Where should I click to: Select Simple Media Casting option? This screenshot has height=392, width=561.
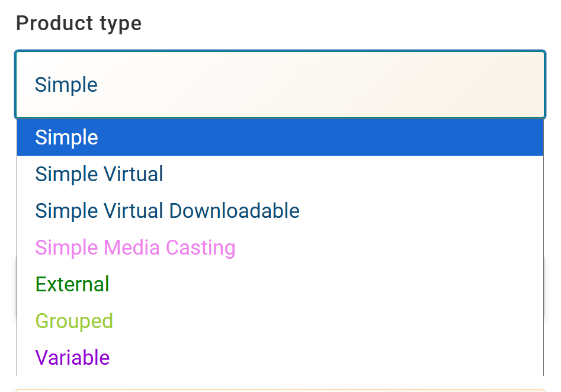(135, 248)
